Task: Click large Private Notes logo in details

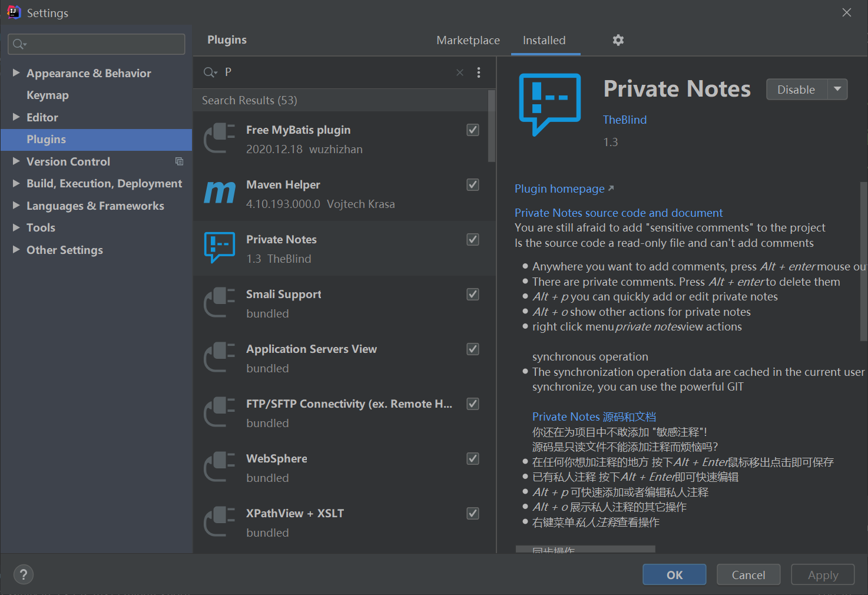Action: tap(550, 105)
